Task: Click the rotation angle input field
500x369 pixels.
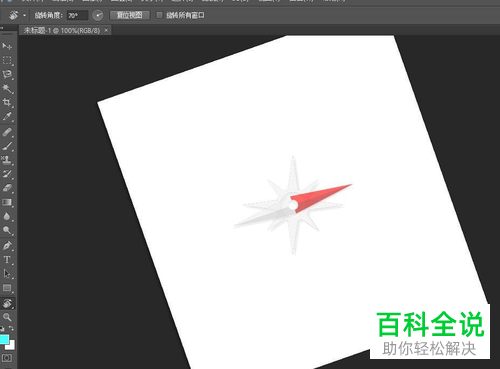Action: tap(77, 15)
